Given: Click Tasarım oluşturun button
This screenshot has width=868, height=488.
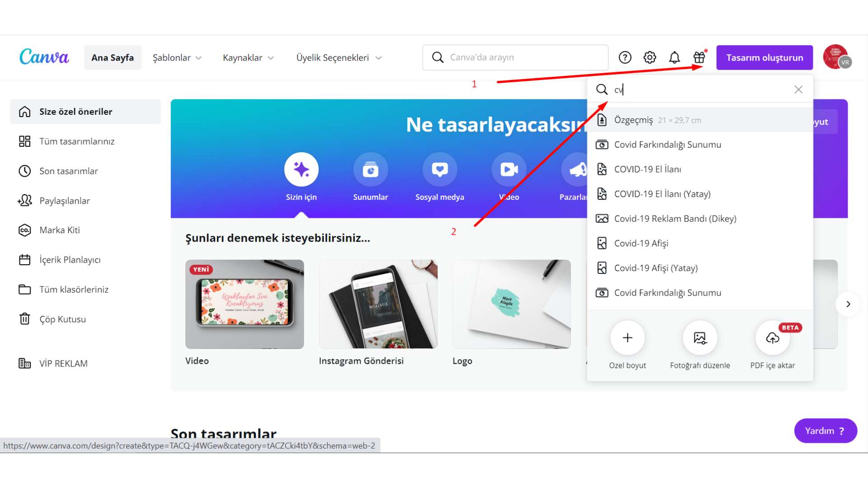Looking at the screenshot, I should [764, 57].
